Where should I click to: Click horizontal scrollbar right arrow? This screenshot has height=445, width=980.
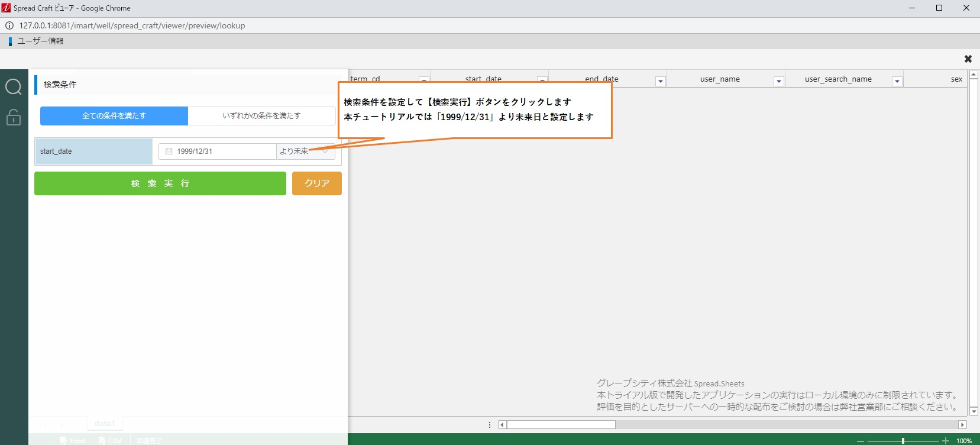tap(962, 424)
